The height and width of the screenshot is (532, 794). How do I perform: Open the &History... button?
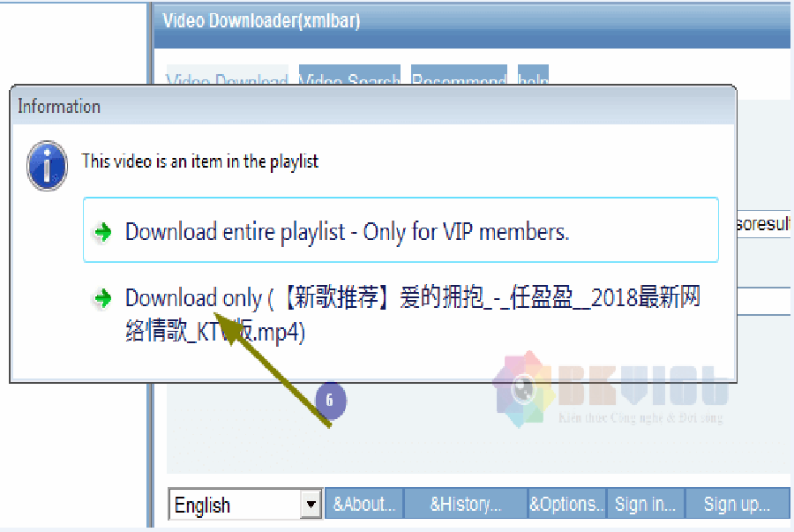click(465, 504)
